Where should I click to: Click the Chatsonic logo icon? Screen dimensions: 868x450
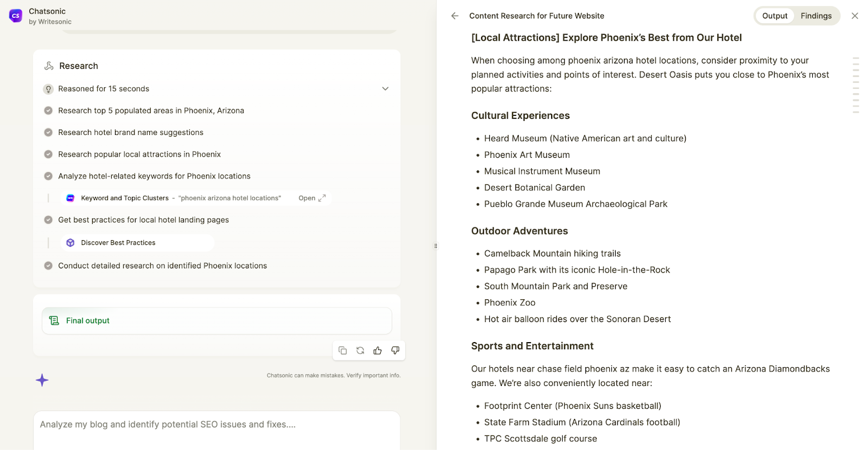pyautogui.click(x=16, y=16)
